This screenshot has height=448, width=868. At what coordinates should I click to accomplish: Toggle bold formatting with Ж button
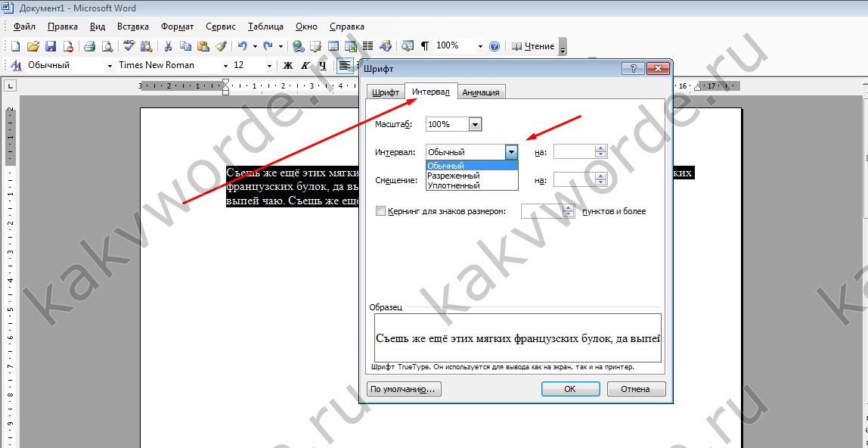pyautogui.click(x=288, y=66)
